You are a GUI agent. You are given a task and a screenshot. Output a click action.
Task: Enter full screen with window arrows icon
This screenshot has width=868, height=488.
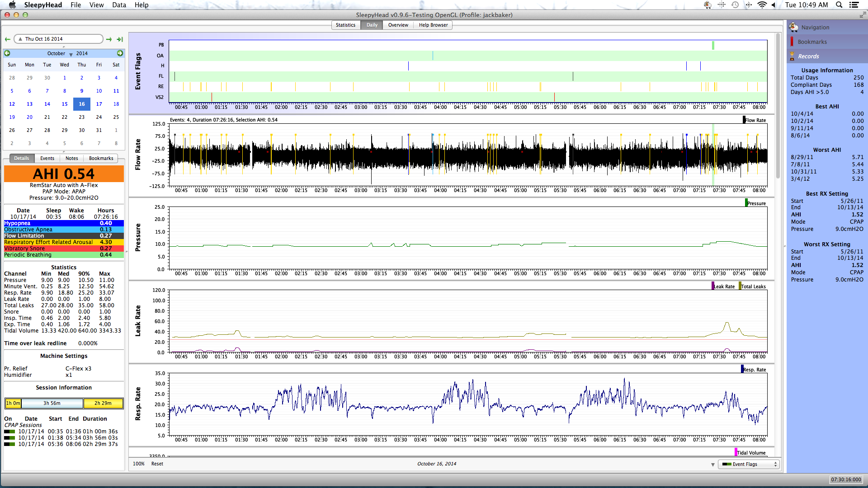[862, 15]
